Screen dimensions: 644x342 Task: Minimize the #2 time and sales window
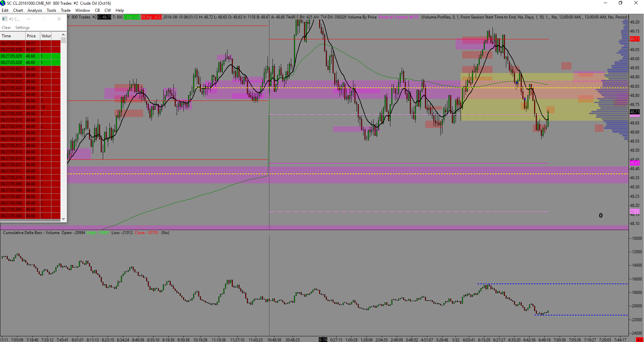click(x=29, y=19)
